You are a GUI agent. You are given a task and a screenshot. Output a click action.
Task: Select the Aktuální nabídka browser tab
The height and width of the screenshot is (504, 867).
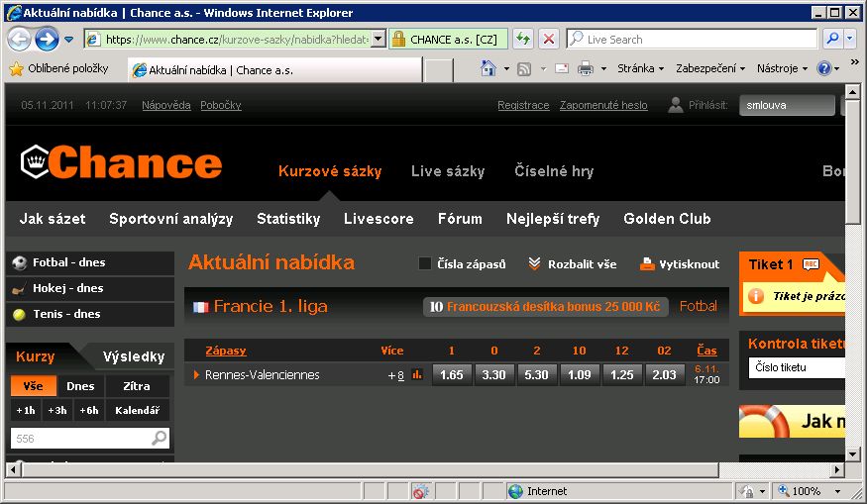(274, 70)
